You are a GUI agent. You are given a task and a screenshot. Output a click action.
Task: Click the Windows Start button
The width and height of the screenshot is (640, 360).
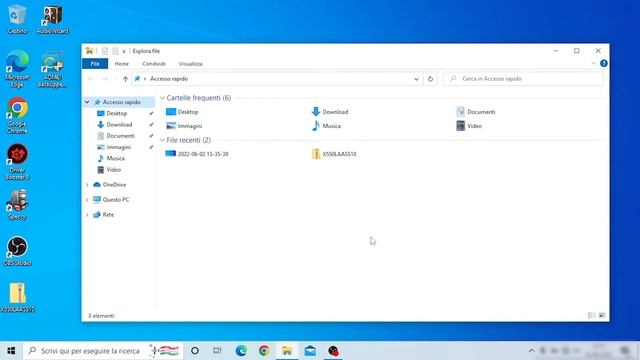[11, 351]
